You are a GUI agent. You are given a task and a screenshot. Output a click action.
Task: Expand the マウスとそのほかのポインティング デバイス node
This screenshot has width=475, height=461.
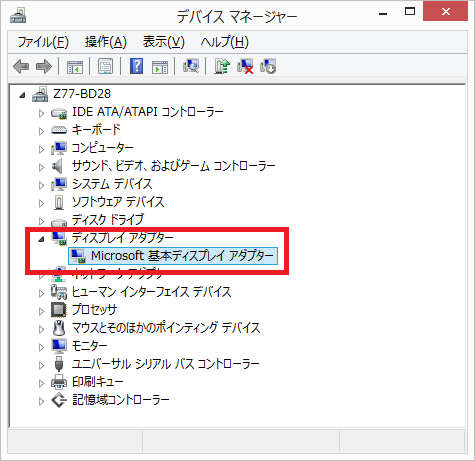pyautogui.click(x=41, y=329)
